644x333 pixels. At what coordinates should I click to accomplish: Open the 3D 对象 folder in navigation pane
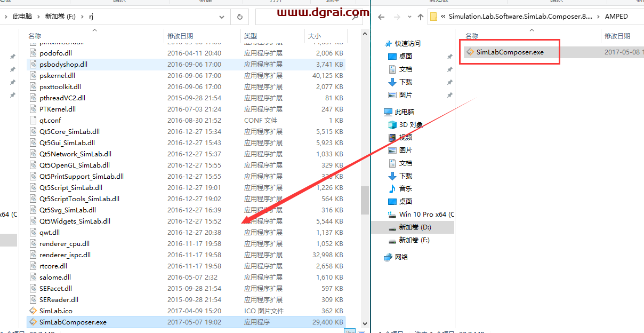coord(411,124)
